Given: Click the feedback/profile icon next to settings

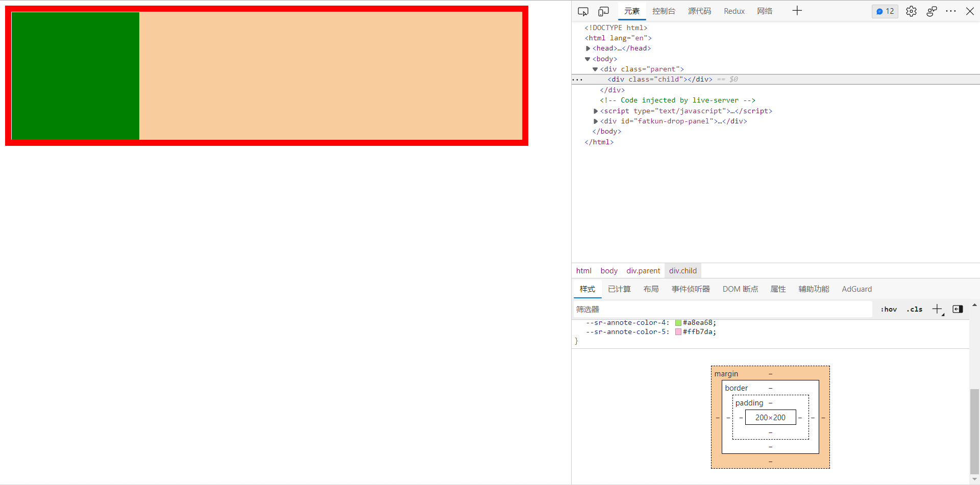Looking at the screenshot, I should [932, 11].
